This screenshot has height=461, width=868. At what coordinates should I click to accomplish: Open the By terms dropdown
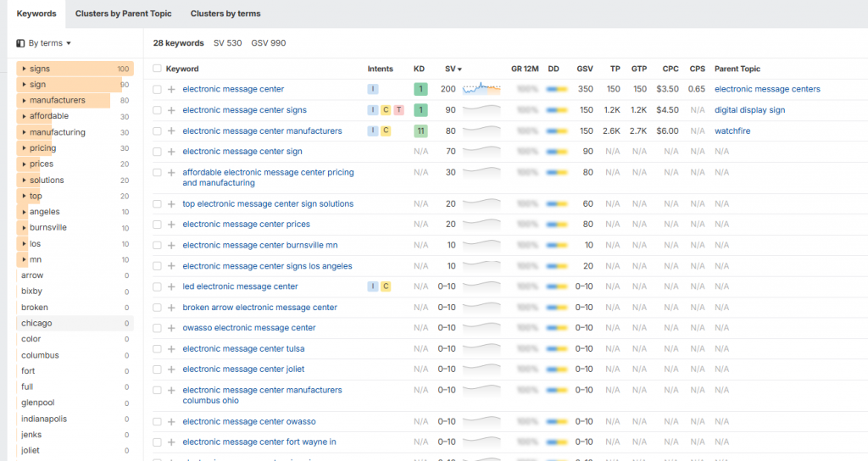pos(44,43)
